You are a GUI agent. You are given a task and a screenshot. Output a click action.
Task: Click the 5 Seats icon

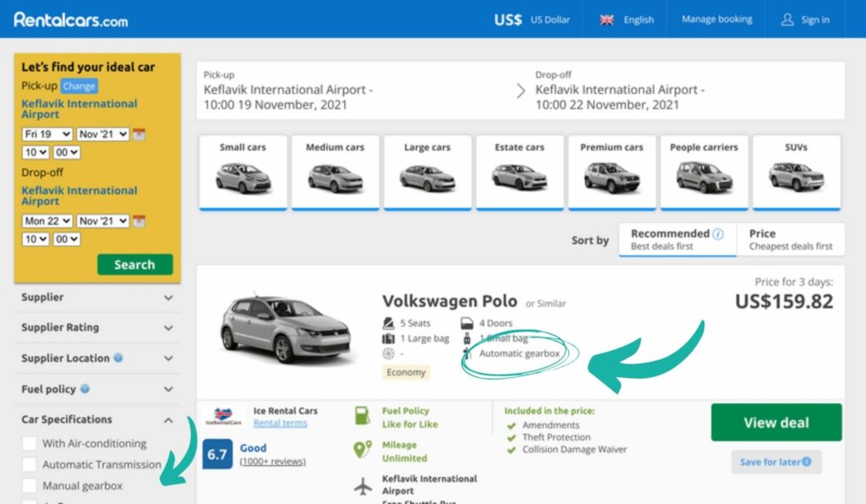coord(388,323)
